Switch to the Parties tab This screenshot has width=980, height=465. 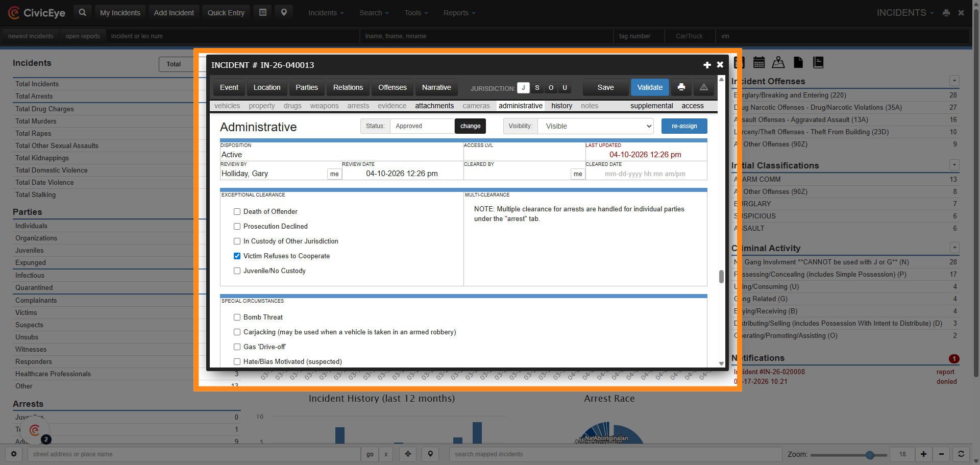[307, 87]
